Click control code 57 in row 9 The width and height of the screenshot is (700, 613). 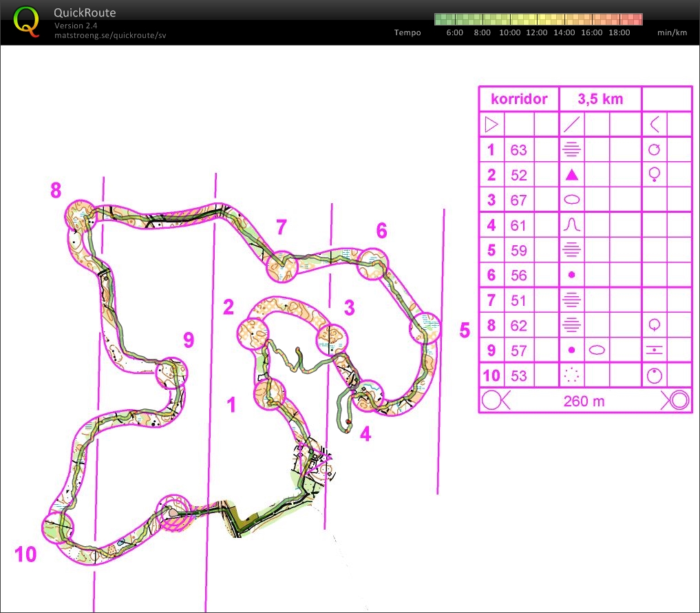[x=518, y=351]
